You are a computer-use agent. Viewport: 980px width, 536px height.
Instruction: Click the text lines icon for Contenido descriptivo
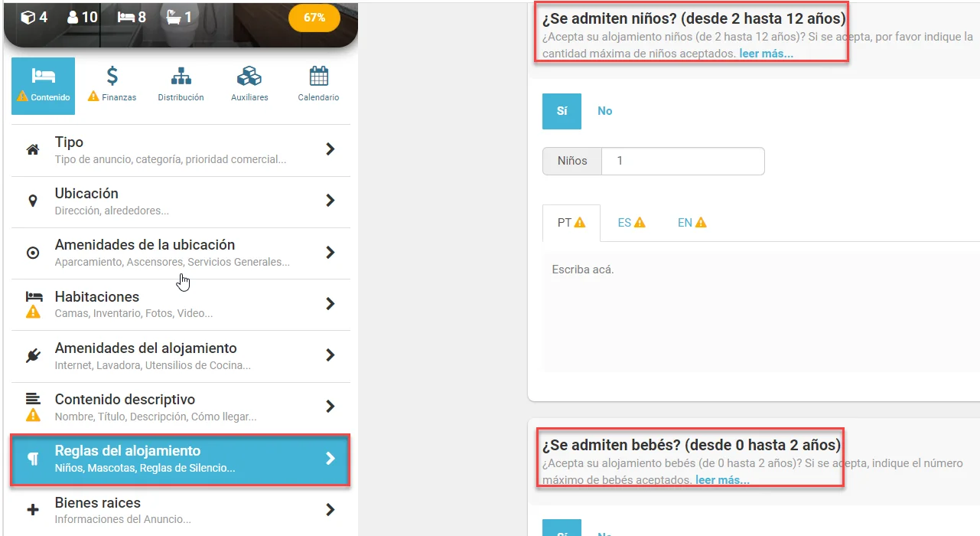pyautogui.click(x=33, y=398)
